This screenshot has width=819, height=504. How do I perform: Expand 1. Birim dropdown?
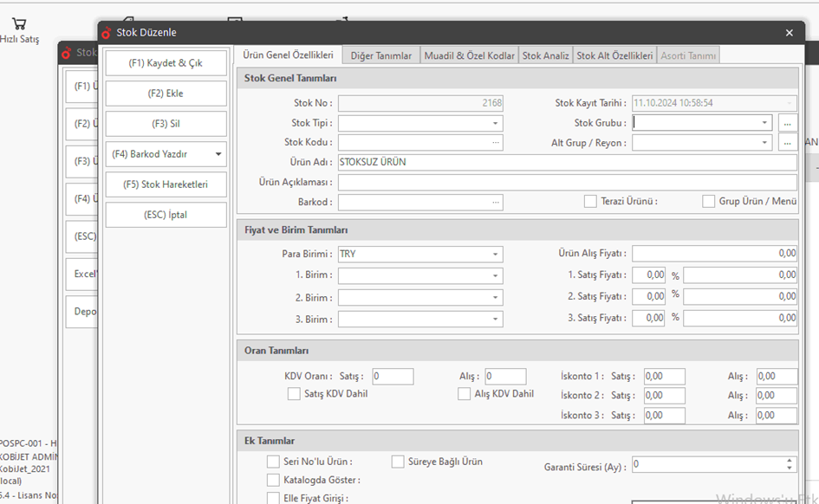[x=495, y=275]
